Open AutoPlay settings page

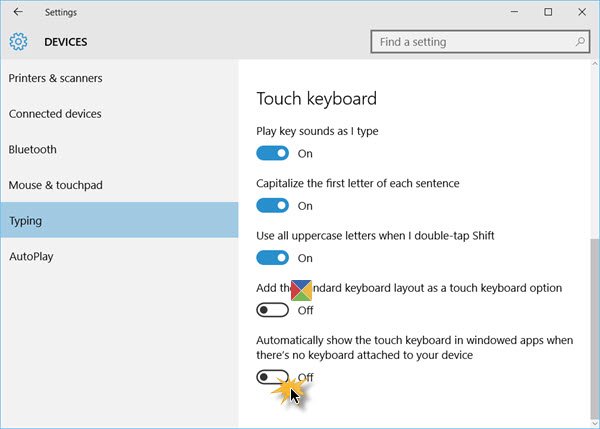point(32,257)
